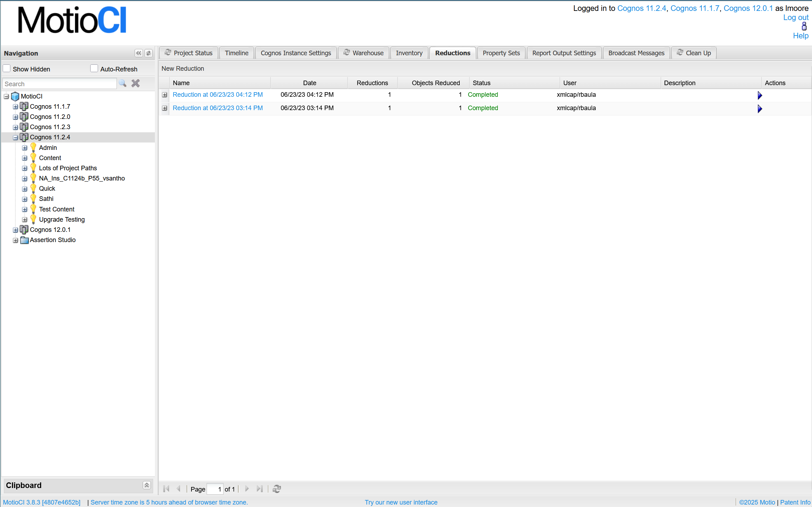
Task: Click the search magnifier icon in Navigation
Action: point(122,83)
